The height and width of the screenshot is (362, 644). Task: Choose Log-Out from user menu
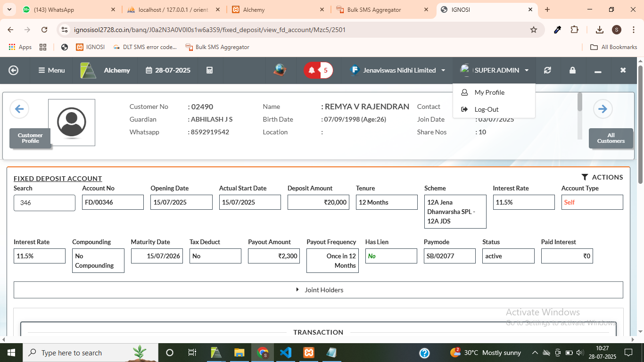coord(486,109)
